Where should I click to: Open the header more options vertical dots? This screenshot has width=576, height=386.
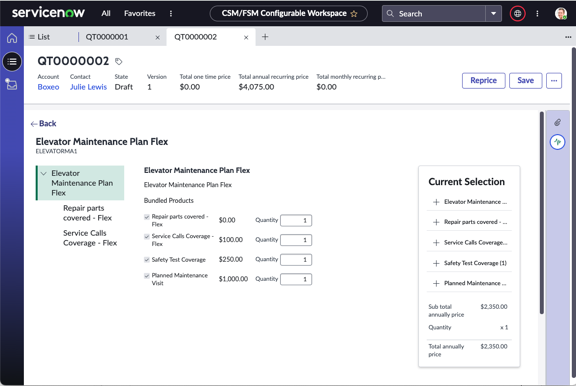pos(537,14)
